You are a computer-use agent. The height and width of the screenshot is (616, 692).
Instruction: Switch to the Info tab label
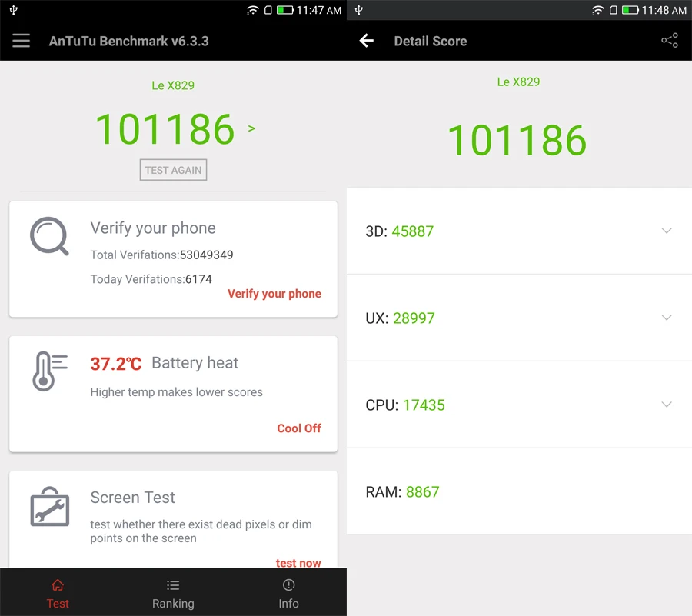point(288,603)
